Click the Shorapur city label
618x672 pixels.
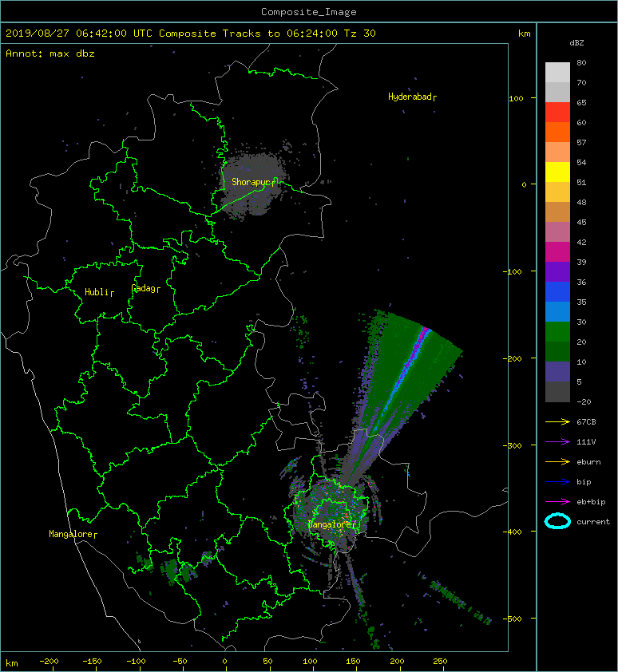[x=254, y=182]
